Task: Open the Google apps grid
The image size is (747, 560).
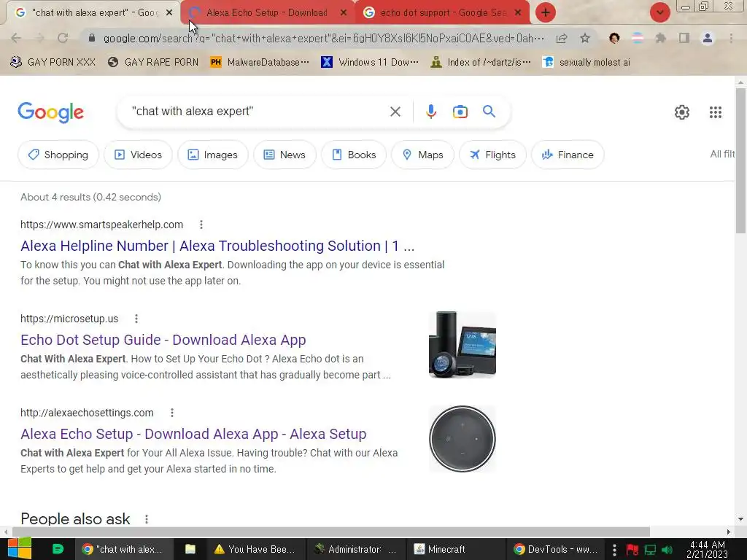Action: tap(715, 112)
